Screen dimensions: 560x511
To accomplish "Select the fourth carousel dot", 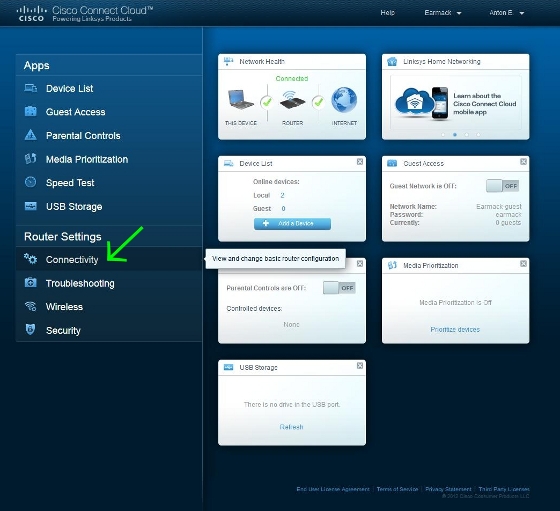I will point(478,135).
